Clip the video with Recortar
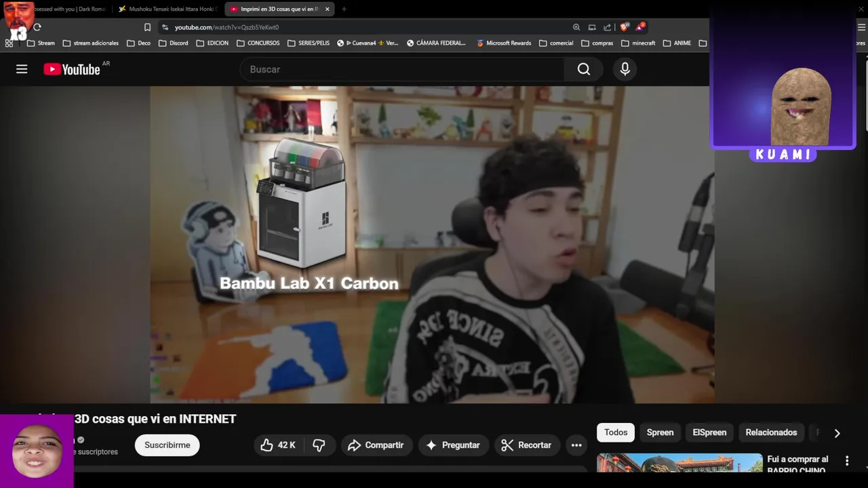The width and height of the screenshot is (868, 488). [526, 445]
